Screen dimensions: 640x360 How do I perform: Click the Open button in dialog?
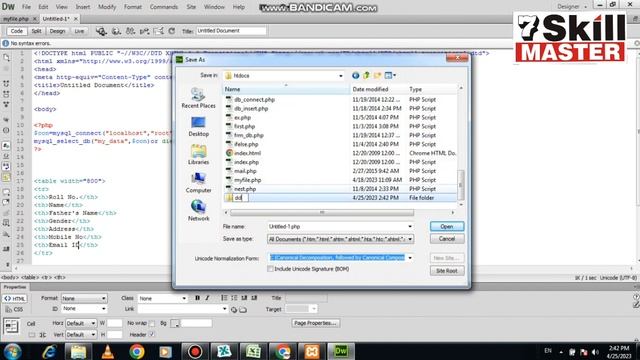(x=447, y=227)
